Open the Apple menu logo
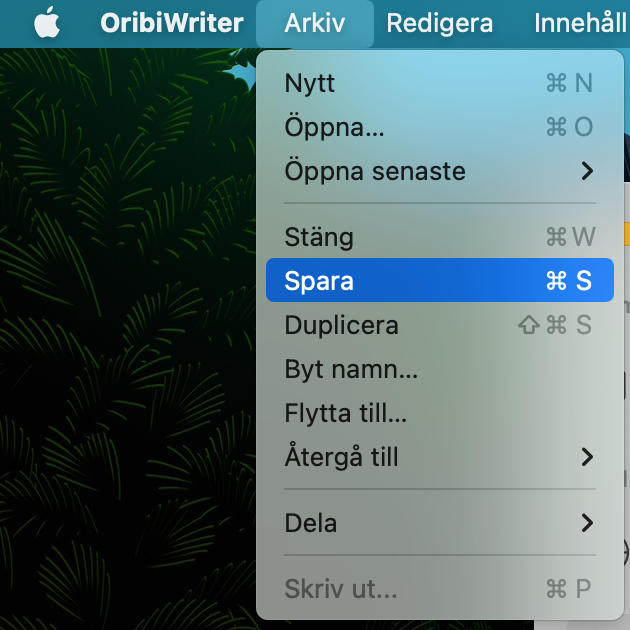630x630 pixels. (47, 22)
